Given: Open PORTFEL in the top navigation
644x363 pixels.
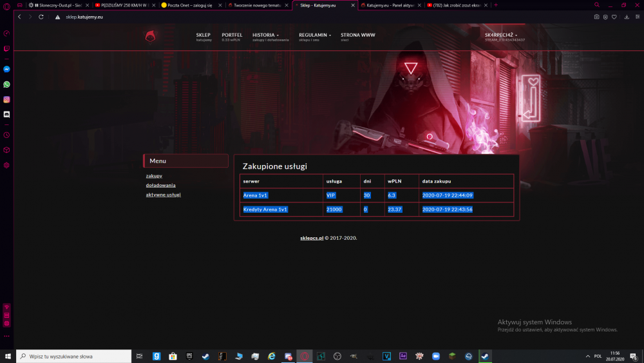Looking at the screenshot, I should pos(232,37).
